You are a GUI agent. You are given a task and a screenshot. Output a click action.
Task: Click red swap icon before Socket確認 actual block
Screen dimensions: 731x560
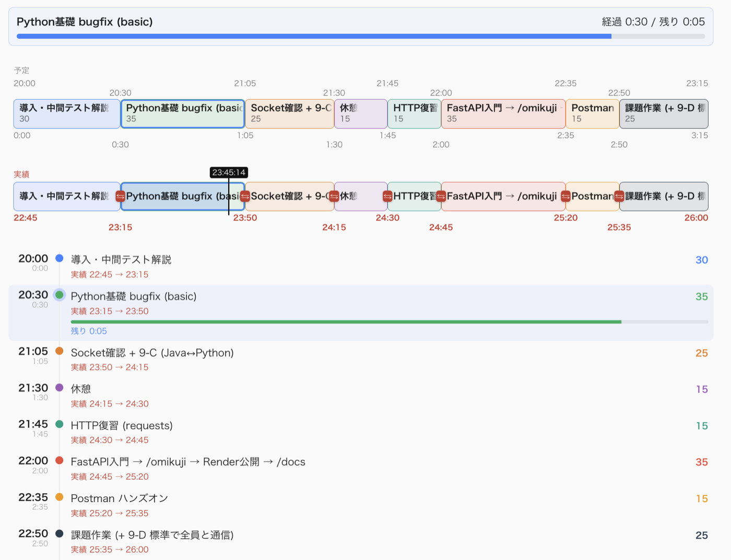[245, 196]
